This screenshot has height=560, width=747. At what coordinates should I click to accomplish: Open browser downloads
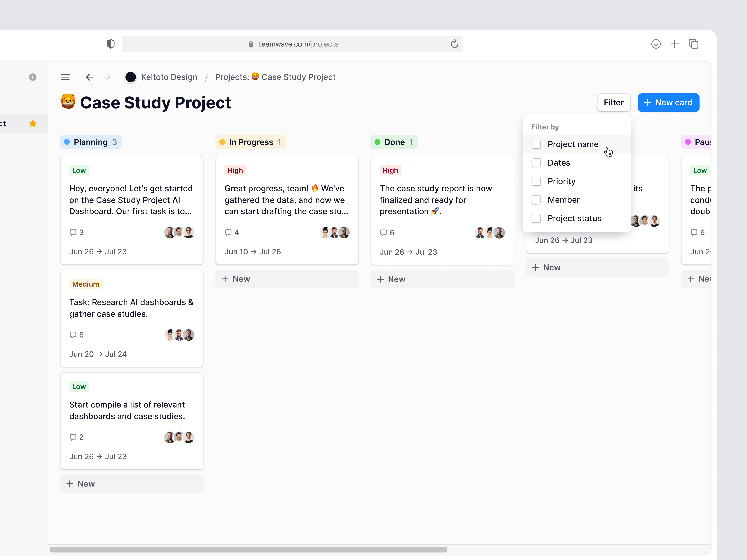pyautogui.click(x=656, y=44)
